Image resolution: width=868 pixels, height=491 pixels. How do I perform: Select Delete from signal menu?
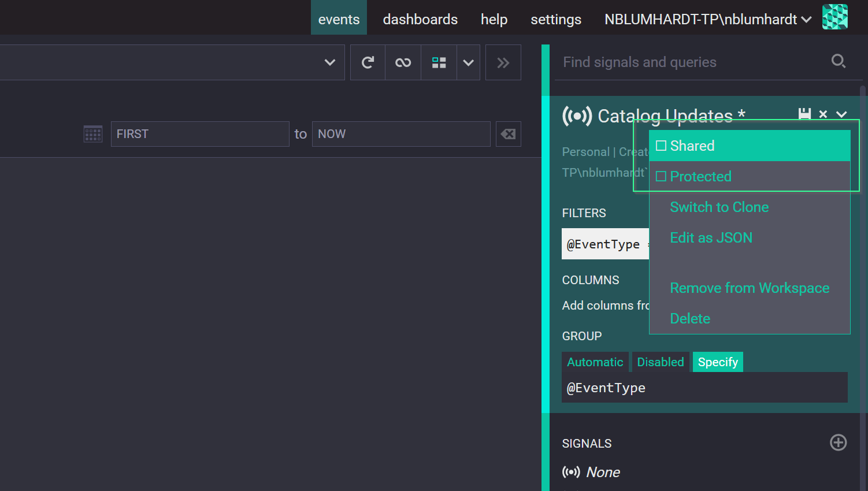(690, 318)
